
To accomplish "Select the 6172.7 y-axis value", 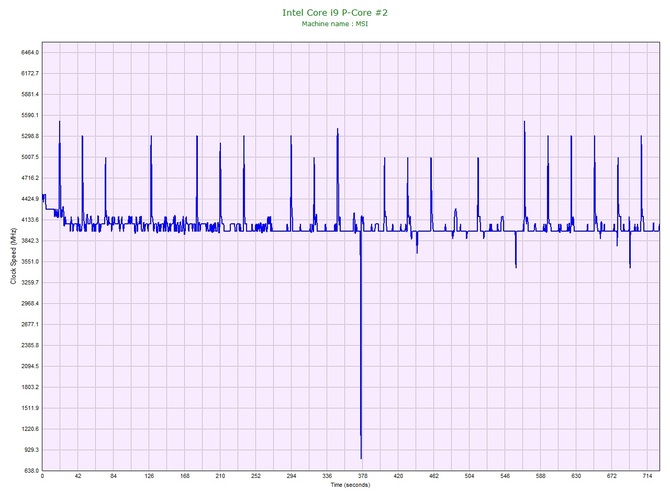I will 30,73.
